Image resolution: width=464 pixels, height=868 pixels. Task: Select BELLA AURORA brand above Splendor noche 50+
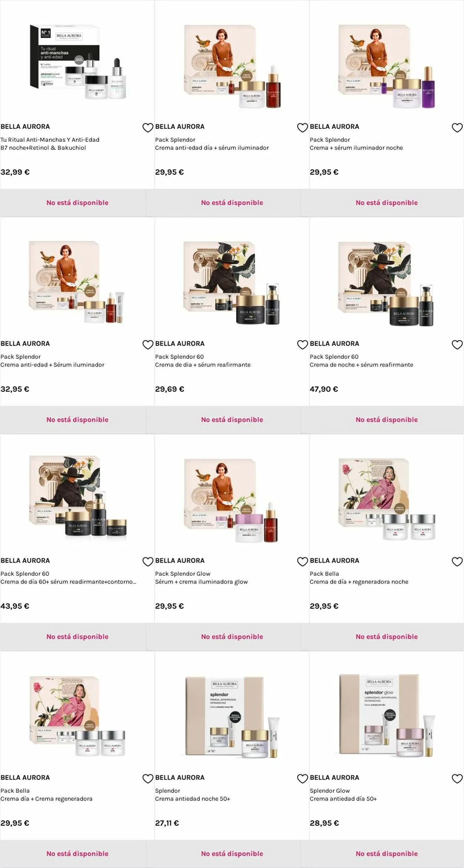(x=180, y=777)
